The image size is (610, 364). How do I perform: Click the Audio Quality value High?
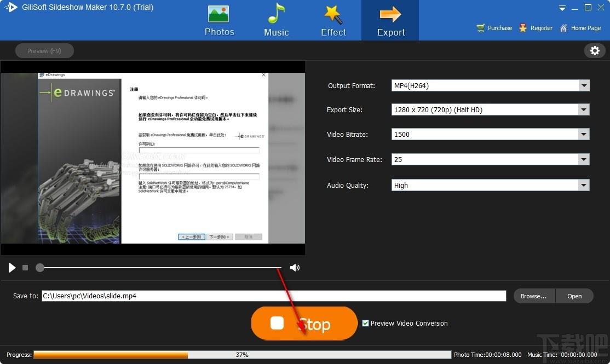401,185
